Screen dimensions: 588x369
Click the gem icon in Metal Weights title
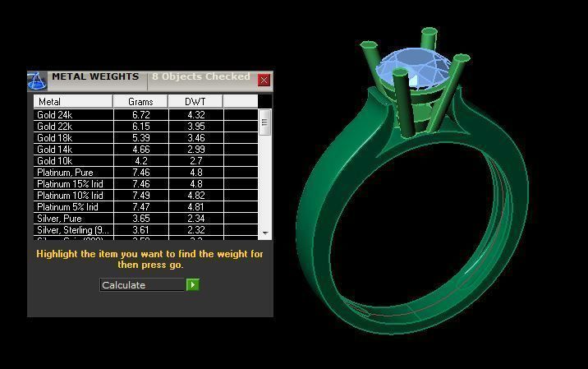coord(37,81)
